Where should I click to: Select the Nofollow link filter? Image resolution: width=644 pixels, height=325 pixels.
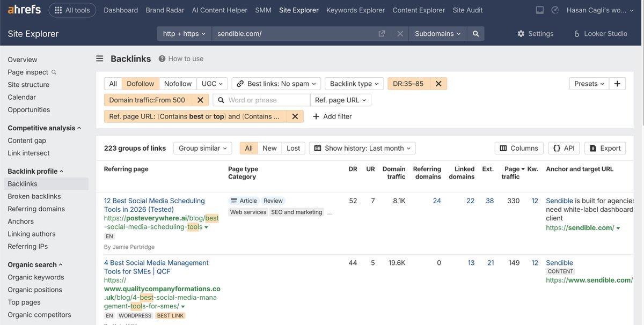178,84
